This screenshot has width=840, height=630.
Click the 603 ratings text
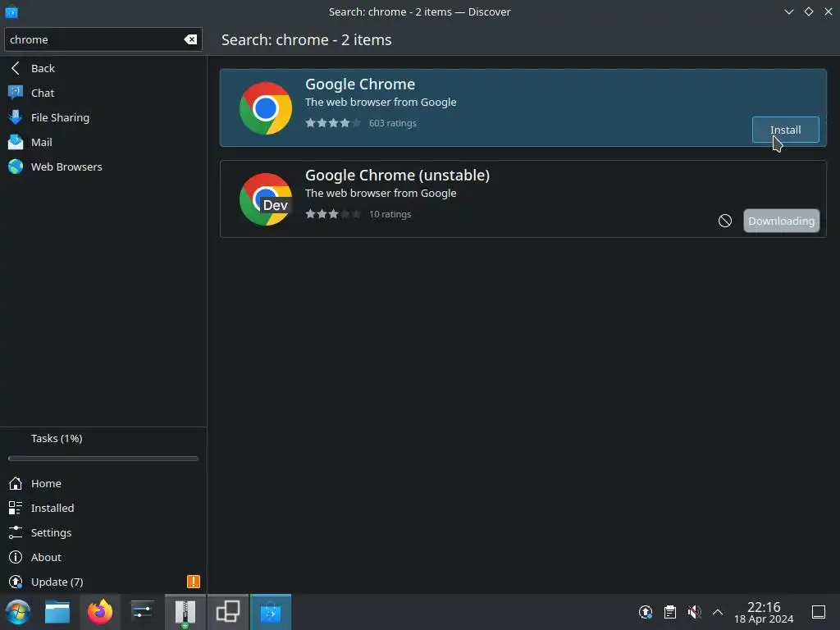[x=393, y=123]
